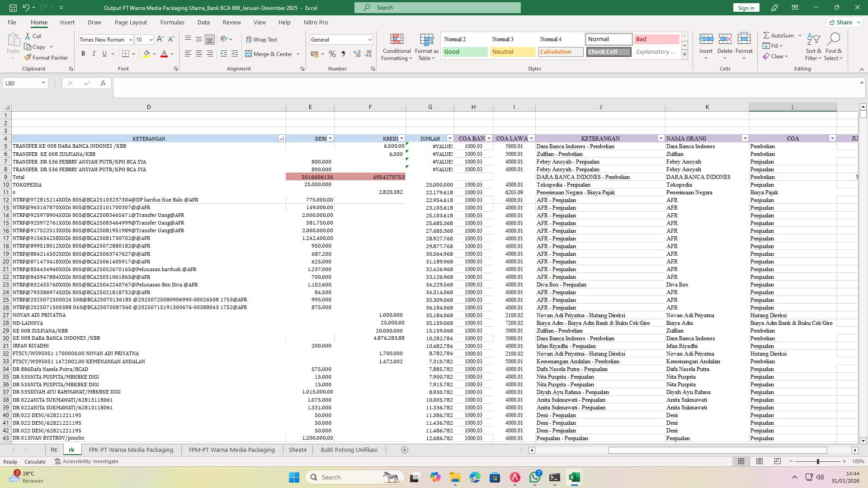
Task: Click the Conditional Formatting icon
Action: click(x=396, y=41)
